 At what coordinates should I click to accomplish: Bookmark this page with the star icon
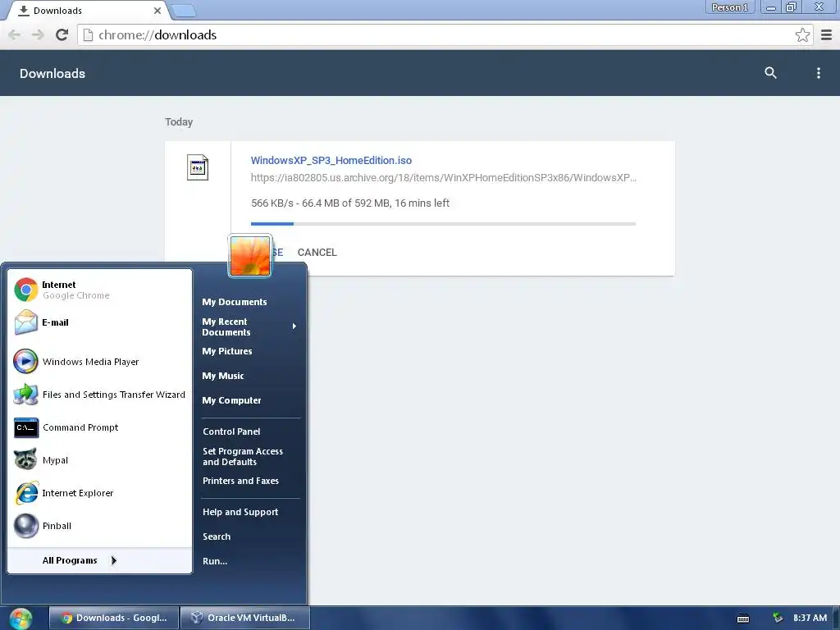click(802, 34)
